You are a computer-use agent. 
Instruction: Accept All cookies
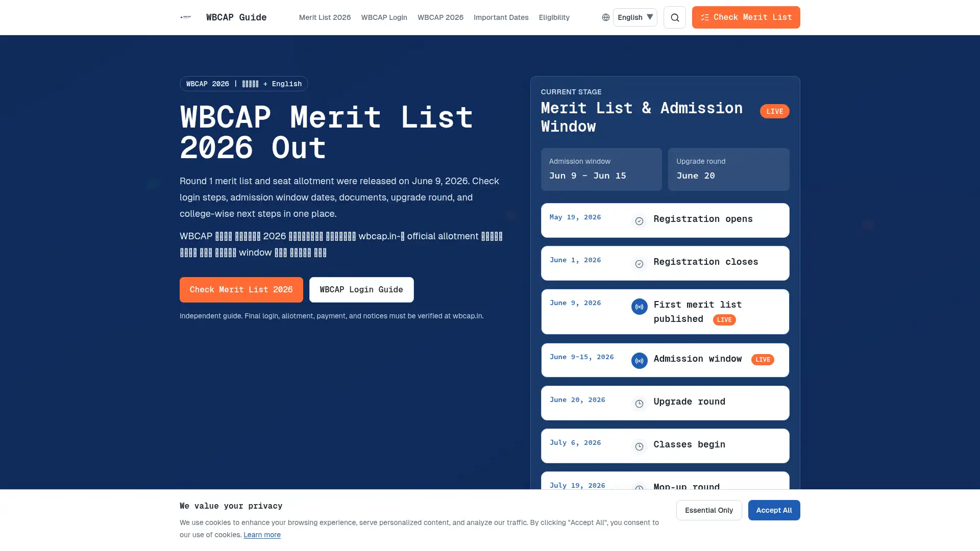point(774,510)
